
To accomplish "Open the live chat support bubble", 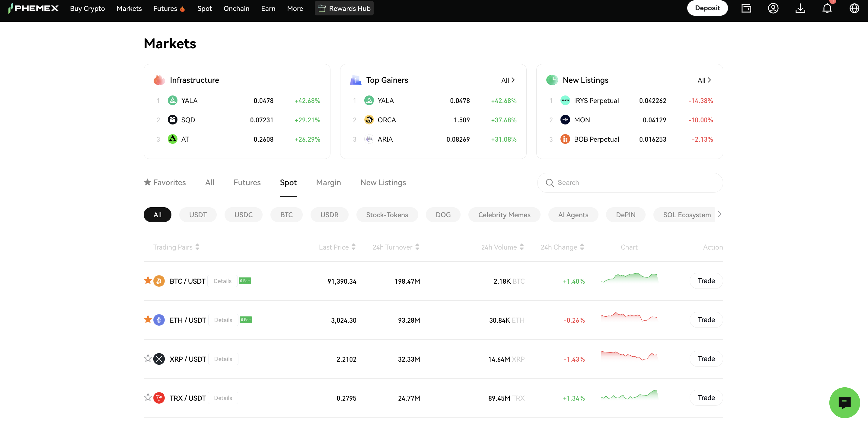I will 844,402.
